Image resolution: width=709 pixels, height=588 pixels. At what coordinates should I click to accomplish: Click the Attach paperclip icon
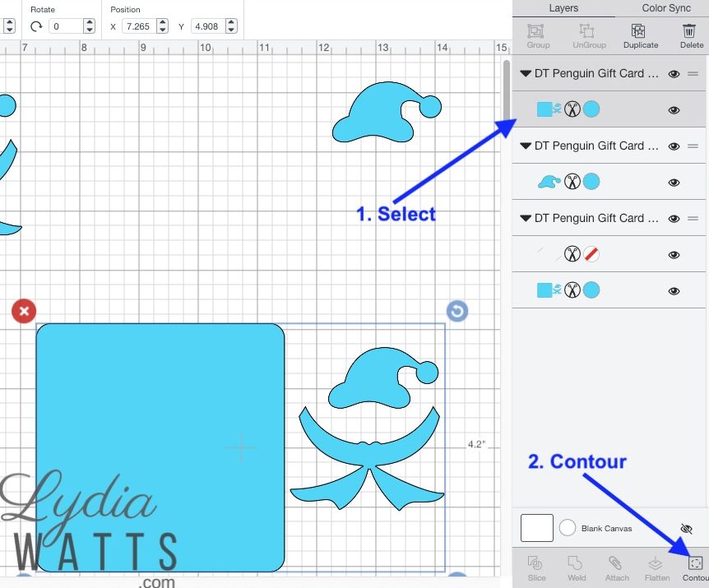(615, 563)
